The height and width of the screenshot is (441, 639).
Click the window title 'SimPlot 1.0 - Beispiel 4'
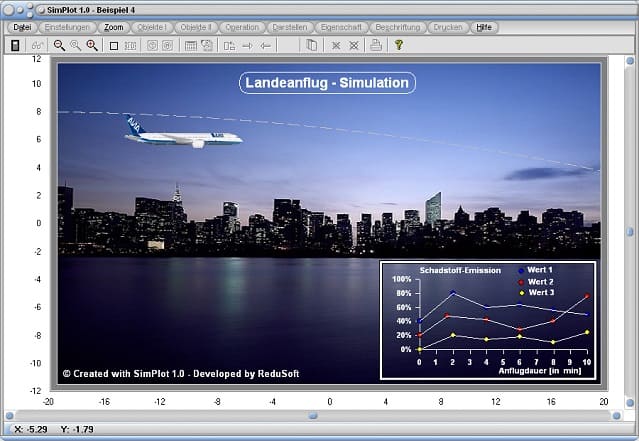pyautogui.click(x=91, y=10)
